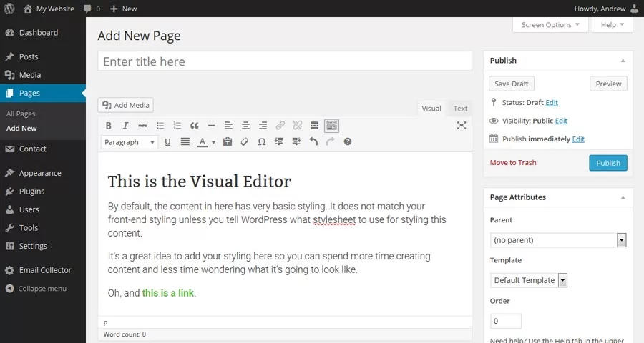Insert a horizontal line
644x343 pixels.
coord(212,126)
